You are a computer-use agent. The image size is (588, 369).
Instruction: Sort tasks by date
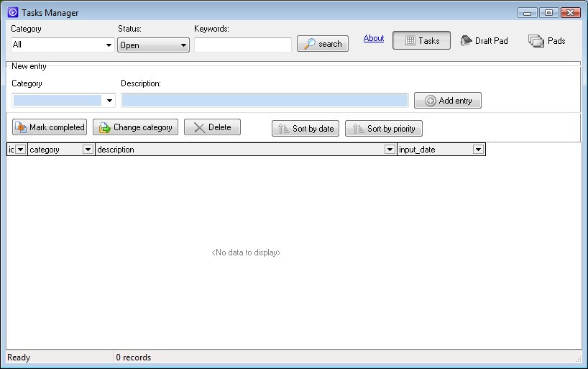(306, 129)
